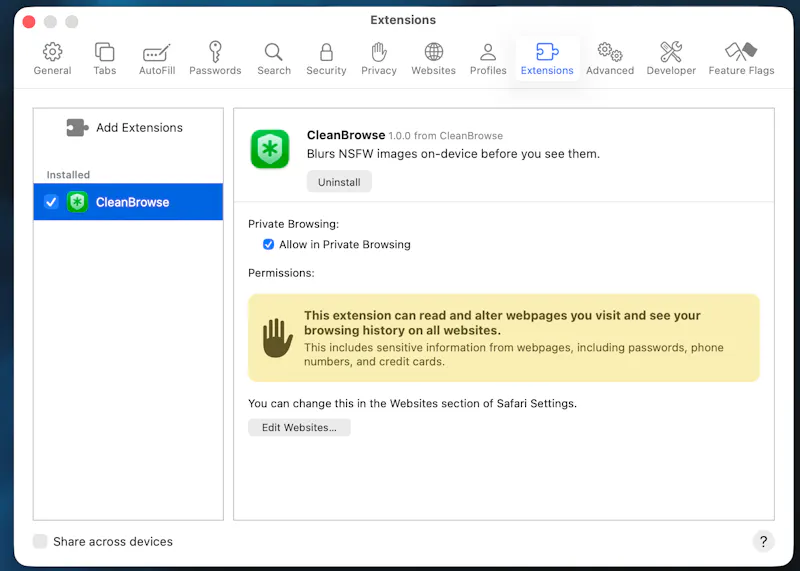Open the Search settings pane
This screenshot has width=800, height=571.
(274, 59)
